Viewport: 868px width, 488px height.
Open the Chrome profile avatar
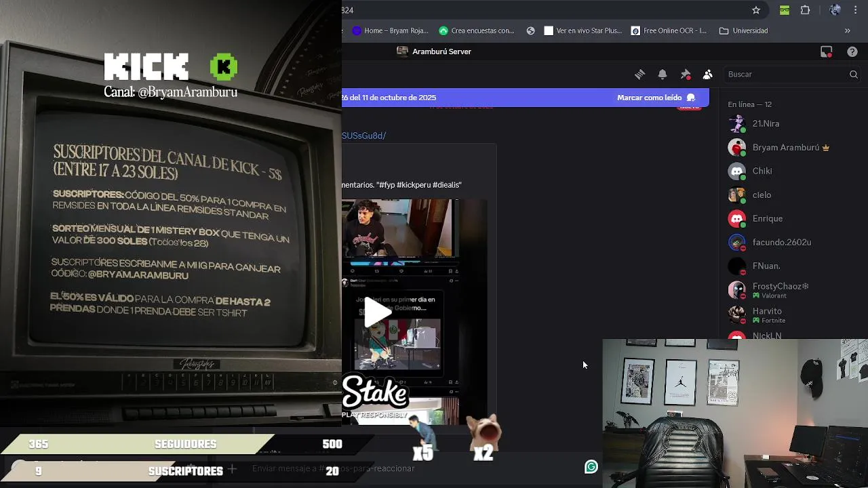click(x=835, y=10)
